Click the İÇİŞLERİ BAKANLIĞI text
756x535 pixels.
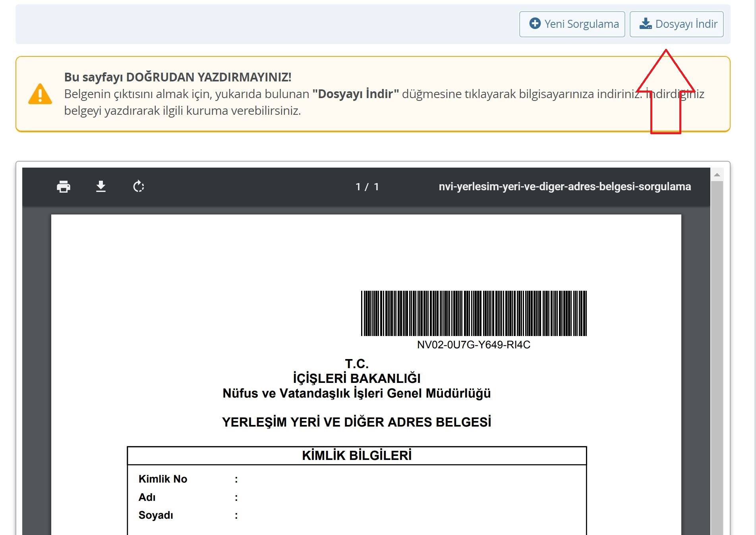[357, 378]
